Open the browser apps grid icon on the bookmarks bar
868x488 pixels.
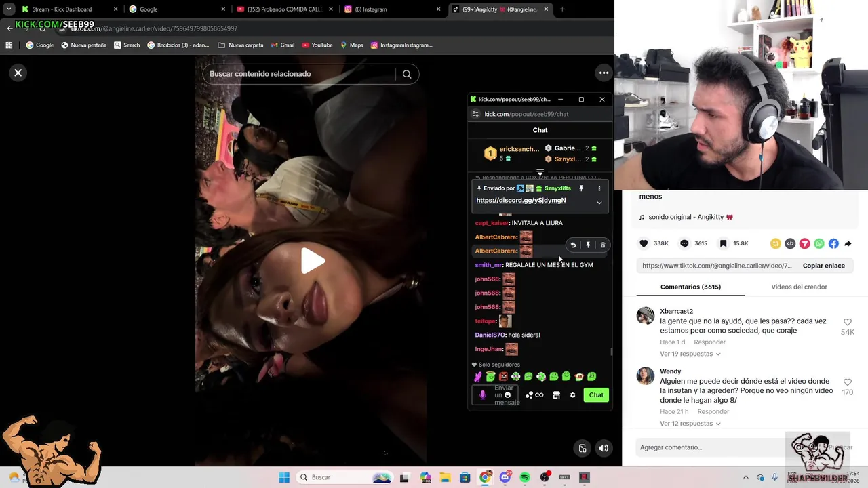(x=9, y=45)
